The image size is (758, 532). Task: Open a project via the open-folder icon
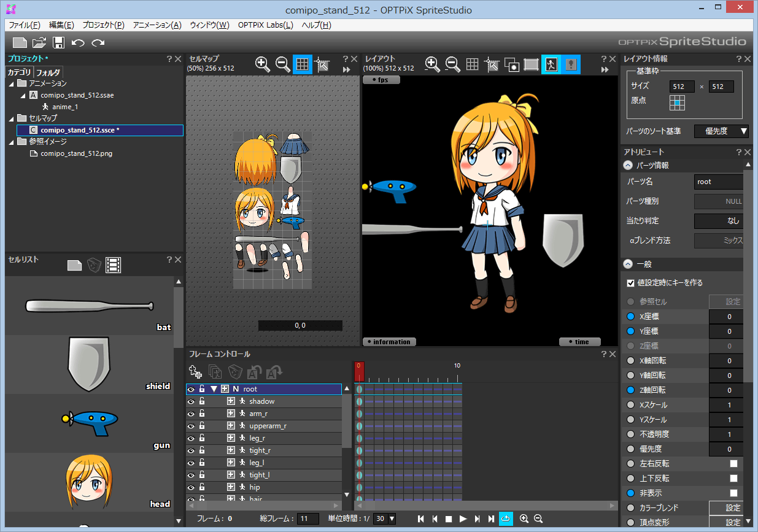pos(39,42)
